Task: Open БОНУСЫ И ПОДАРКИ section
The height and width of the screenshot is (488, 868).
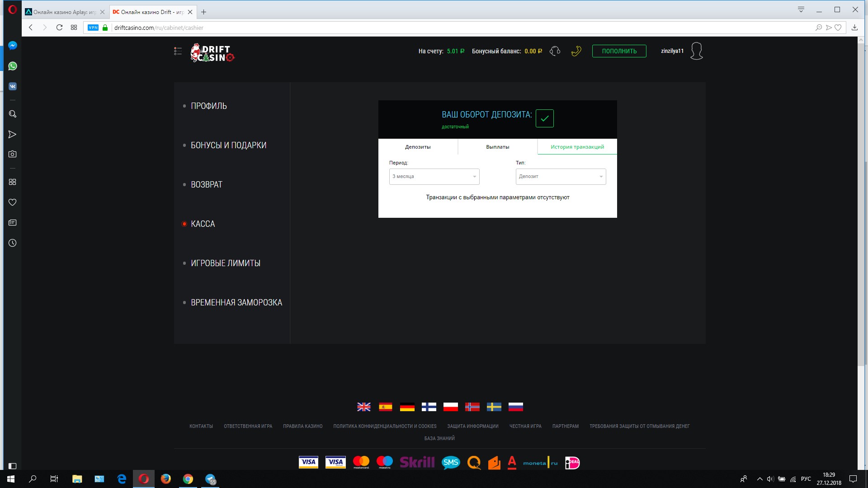Action: 228,145
